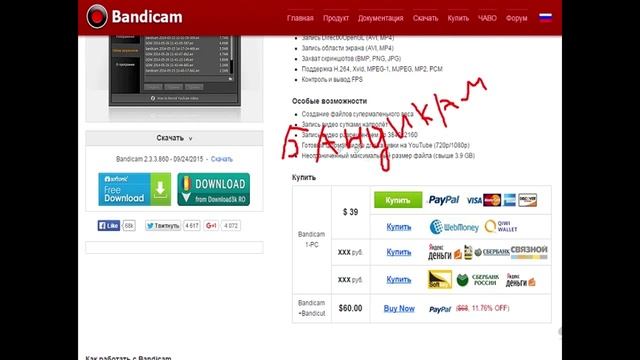Open the Документация menu item
The height and width of the screenshot is (360, 640).
(380, 18)
